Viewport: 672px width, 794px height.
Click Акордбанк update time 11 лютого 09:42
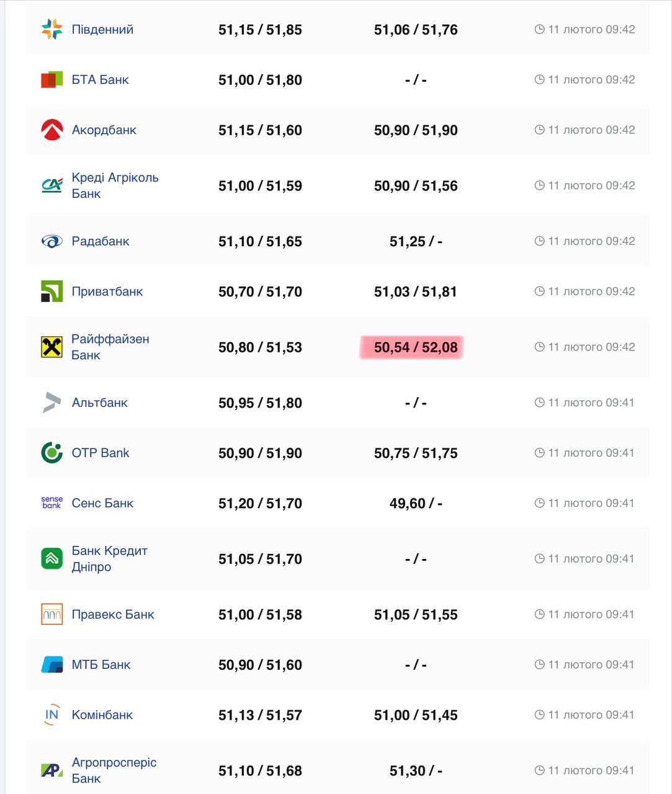pos(591,130)
